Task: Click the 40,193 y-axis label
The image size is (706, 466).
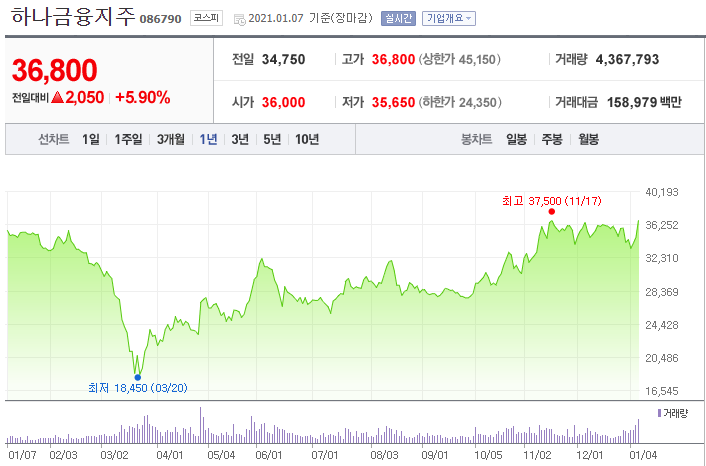Action: (x=662, y=192)
